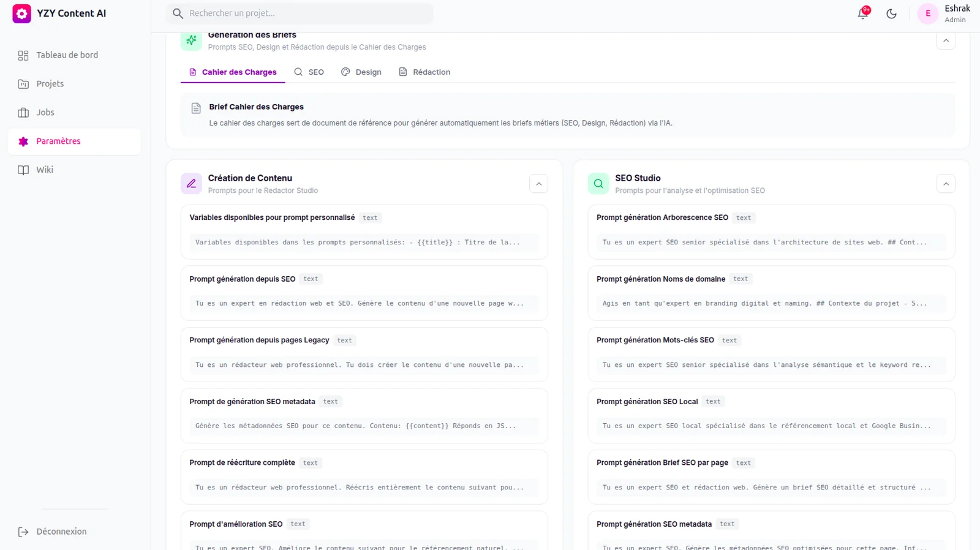Viewport: 980px width, 550px height.
Task: Click the Création de Contenu pencil icon
Action: pos(191,184)
